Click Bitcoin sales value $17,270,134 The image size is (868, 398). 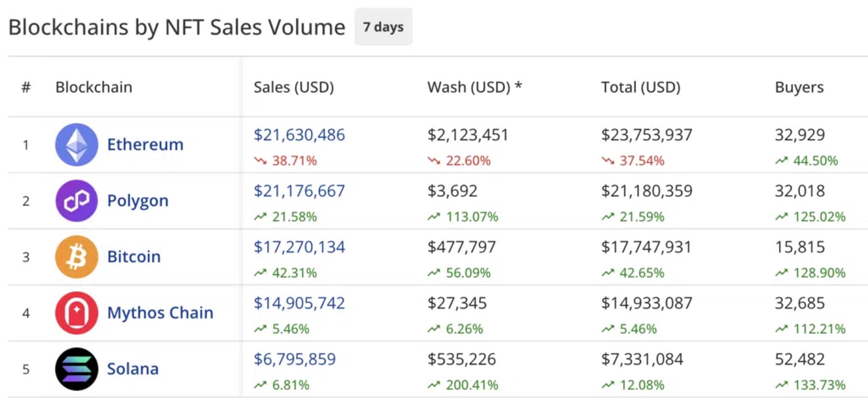299,247
